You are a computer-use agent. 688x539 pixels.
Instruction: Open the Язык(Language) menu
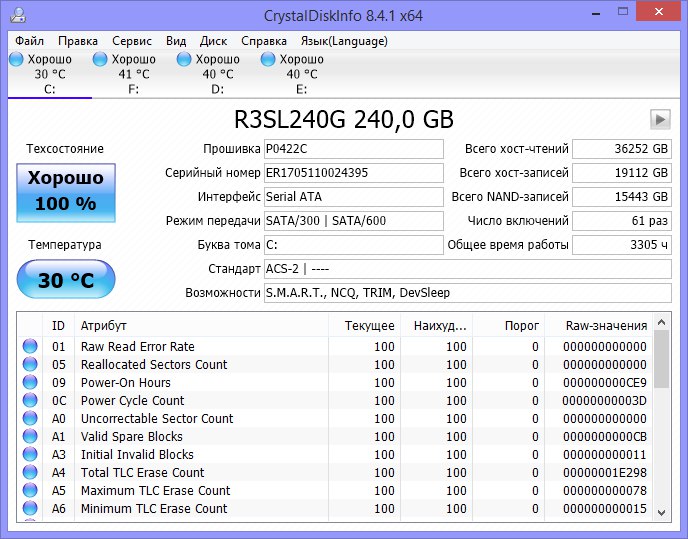click(x=344, y=41)
